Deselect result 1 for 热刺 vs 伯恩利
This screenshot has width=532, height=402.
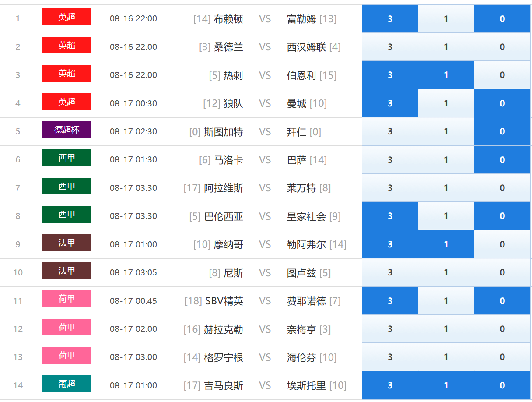pyautogui.click(x=446, y=75)
